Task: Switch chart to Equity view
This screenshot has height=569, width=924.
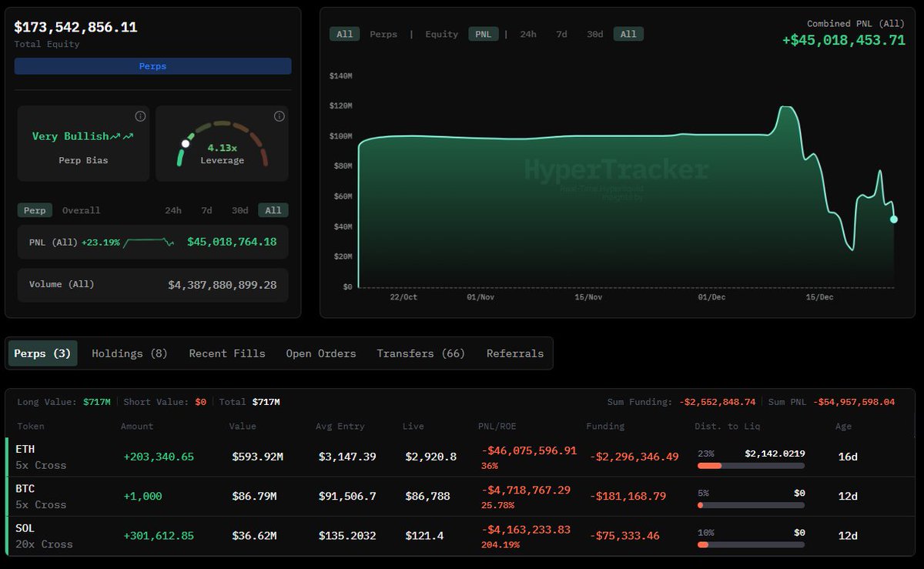Action: click(x=441, y=34)
